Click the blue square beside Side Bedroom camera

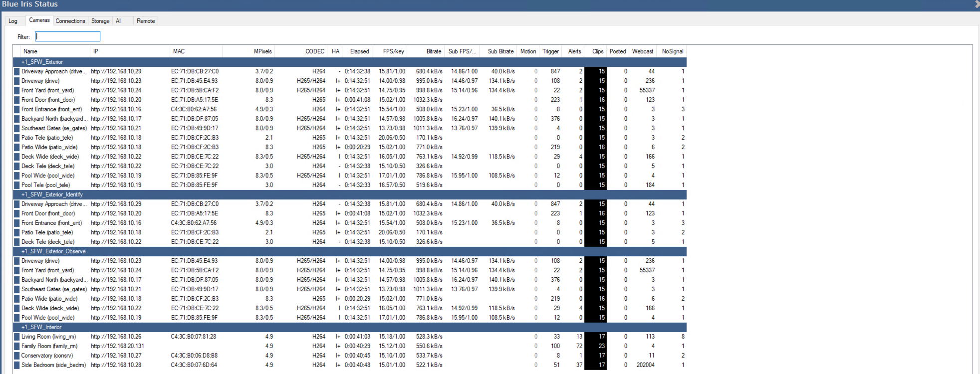(x=16, y=365)
